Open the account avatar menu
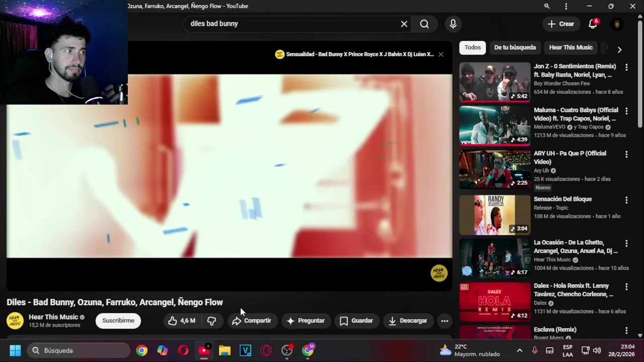The image size is (644, 362). tap(617, 24)
